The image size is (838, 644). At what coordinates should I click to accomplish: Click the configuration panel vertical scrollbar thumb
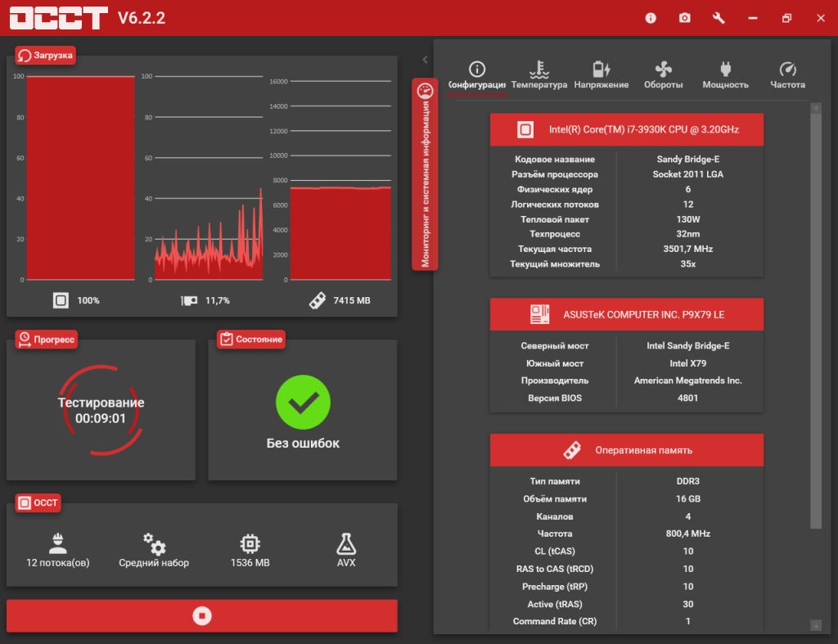(816, 321)
